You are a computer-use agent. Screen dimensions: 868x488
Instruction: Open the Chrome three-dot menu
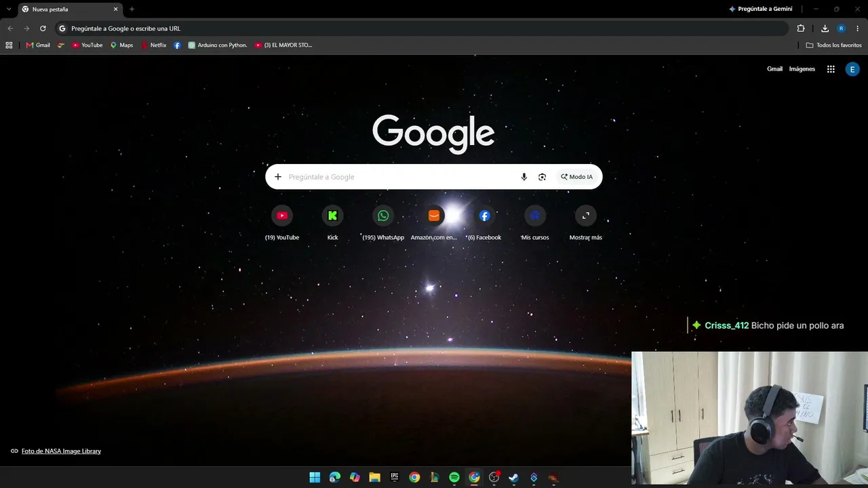point(858,28)
